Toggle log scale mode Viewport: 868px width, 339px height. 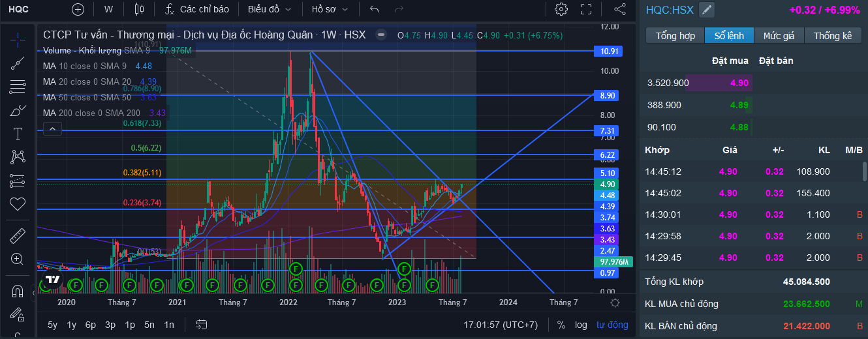[x=581, y=325]
